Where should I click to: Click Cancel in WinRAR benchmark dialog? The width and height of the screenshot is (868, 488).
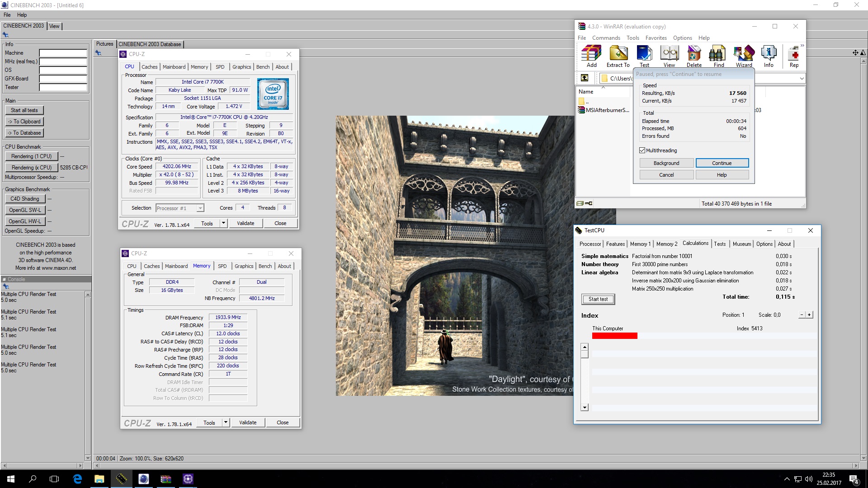(666, 175)
